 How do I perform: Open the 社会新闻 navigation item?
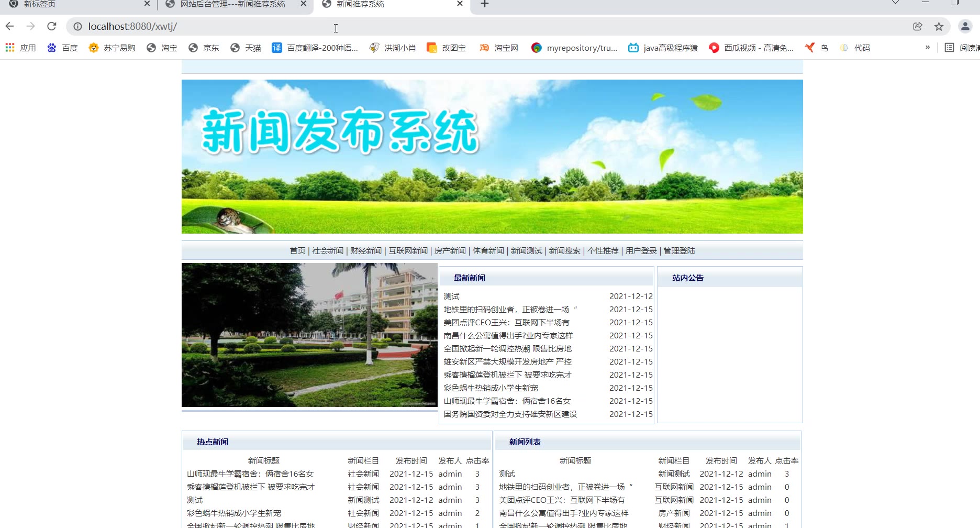click(328, 251)
